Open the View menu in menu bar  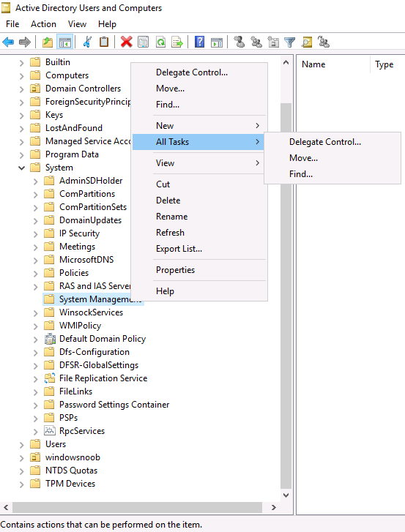pos(77,24)
